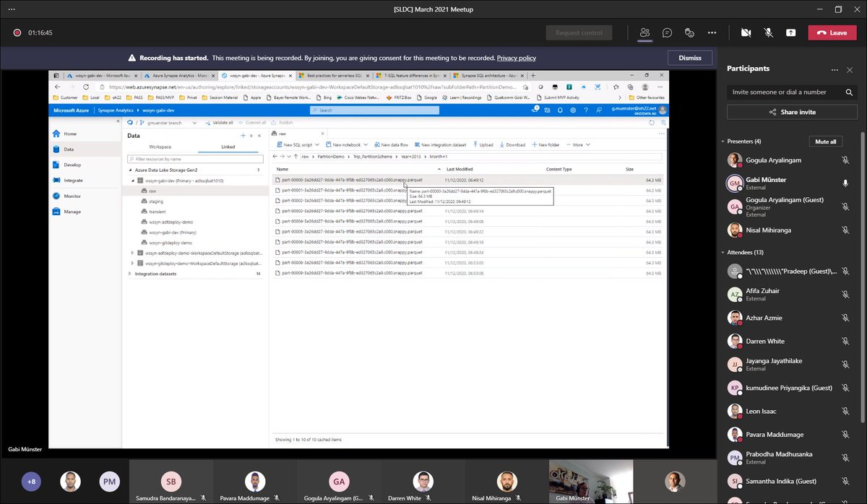Open the More dropdown in explorer toolbar
This screenshot has height=504, width=867.
[577, 144]
